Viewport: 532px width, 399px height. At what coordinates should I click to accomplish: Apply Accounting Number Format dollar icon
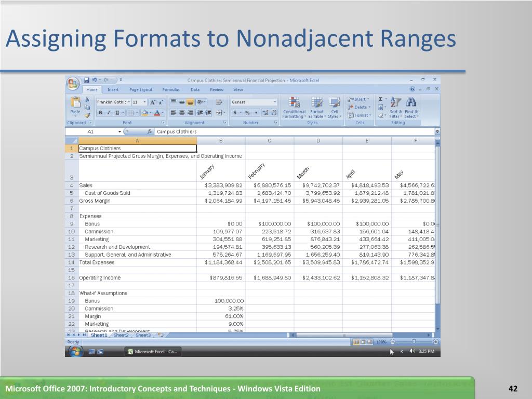click(x=235, y=113)
